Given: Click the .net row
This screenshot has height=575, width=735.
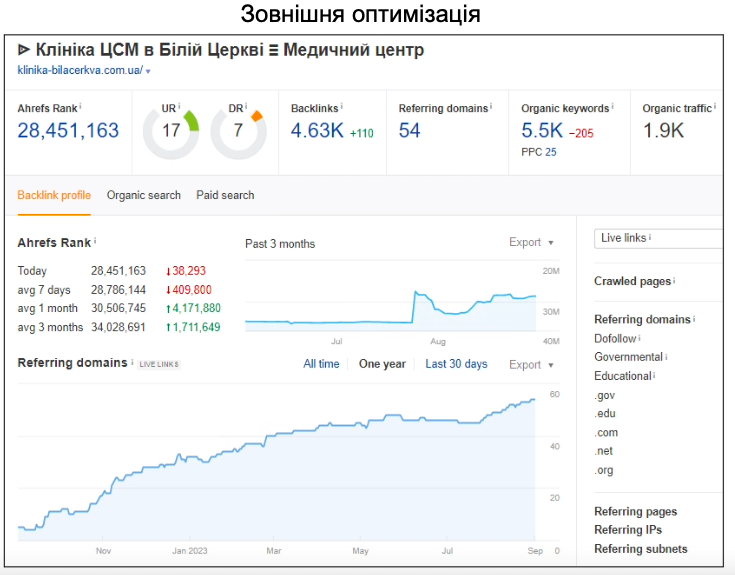Looking at the screenshot, I should pos(604,451).
